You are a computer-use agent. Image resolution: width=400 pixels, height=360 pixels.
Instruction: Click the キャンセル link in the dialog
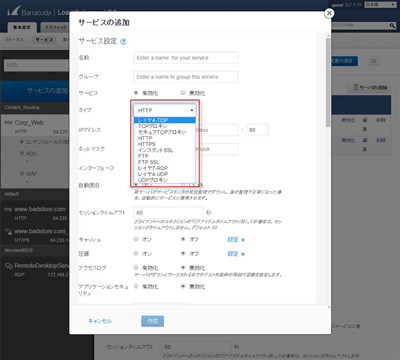tap(100, 321)
